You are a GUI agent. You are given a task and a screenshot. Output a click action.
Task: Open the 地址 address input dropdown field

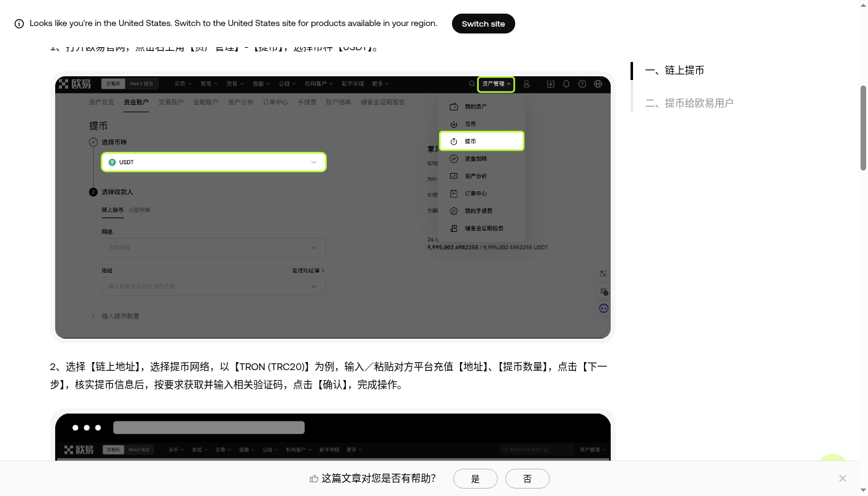(x=213, y=286)
